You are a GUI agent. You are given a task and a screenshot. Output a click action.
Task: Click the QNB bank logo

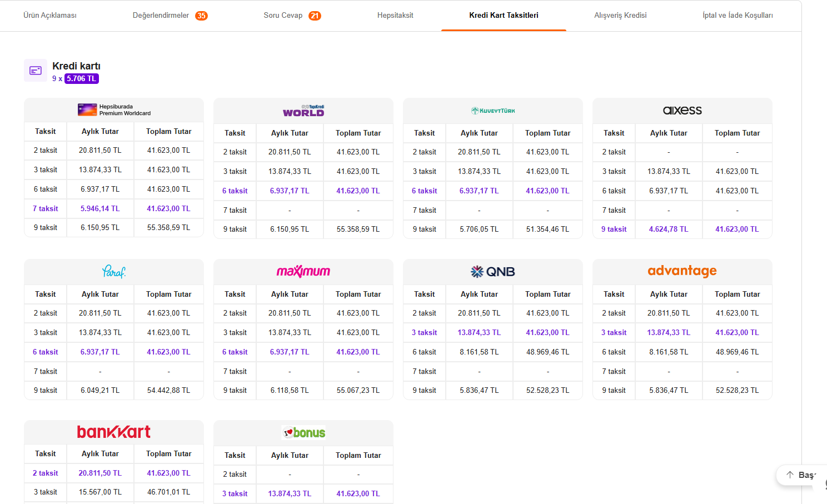click(493, 272)
